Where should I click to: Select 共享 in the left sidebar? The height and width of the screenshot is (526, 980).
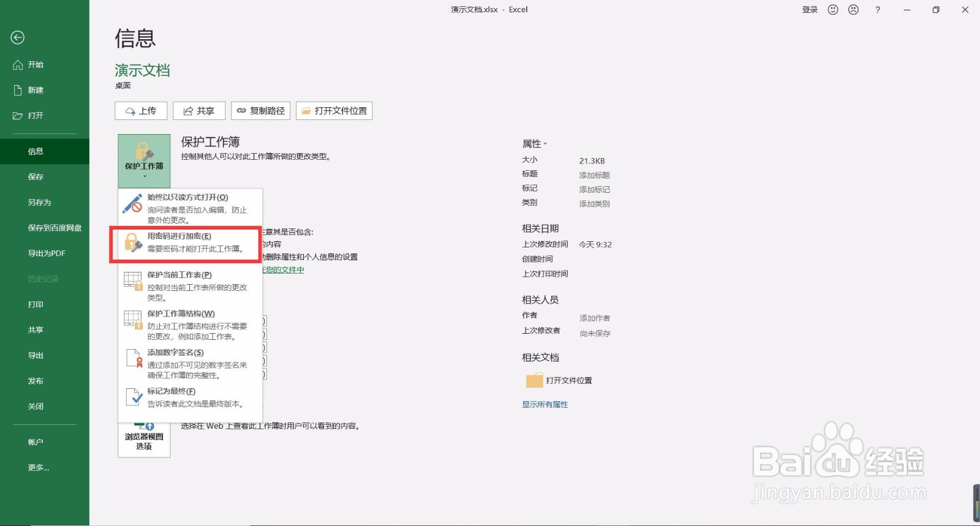(36, 330)
